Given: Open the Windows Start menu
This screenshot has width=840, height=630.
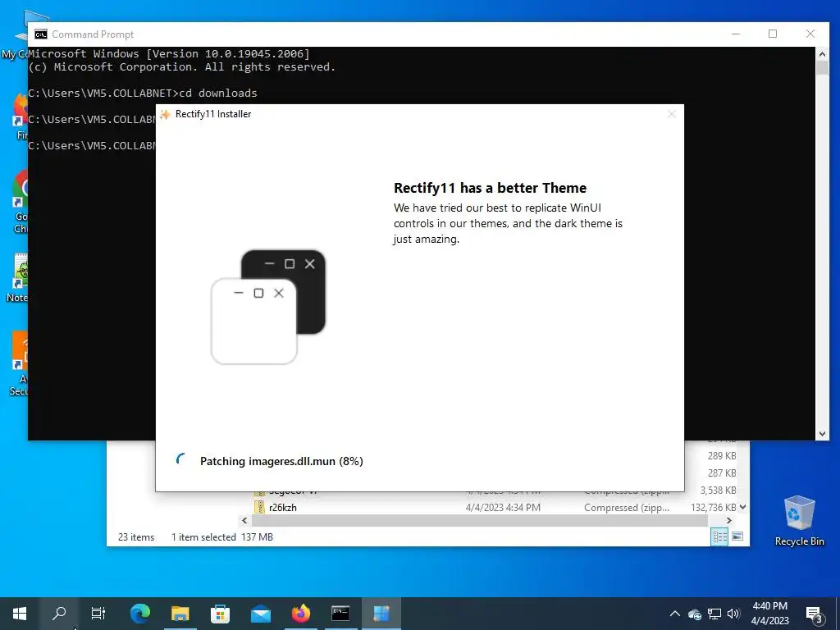Looking at the screenshot, I should (20, 614).
